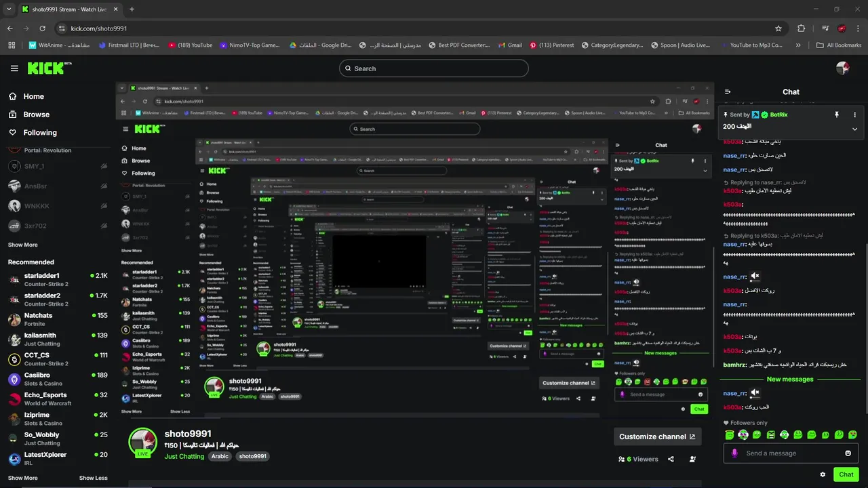Open the YouTube bookmark
The height and width of the screenshot is (488, 868).
[x=190, y=45]
